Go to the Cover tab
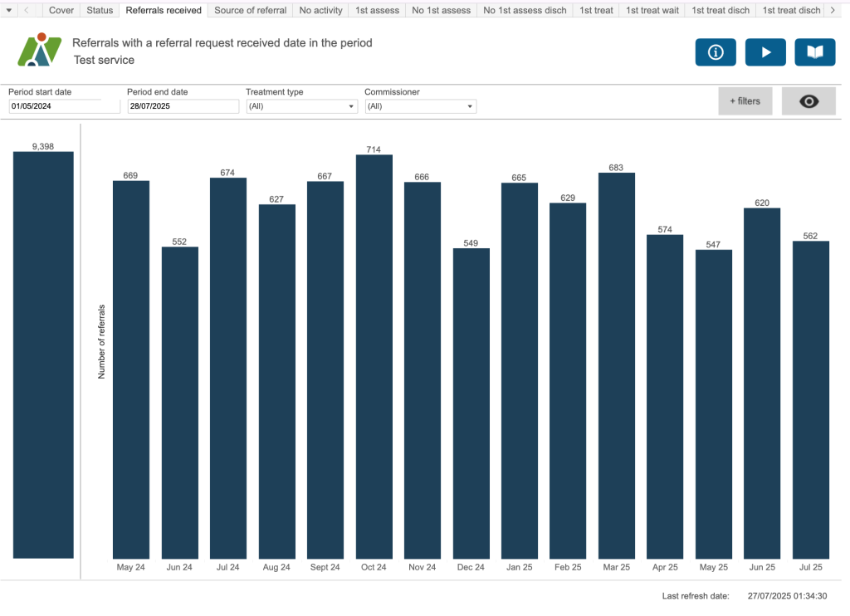Screen dimensions: 850x616 pyautogui.click(x=61, y=10)
